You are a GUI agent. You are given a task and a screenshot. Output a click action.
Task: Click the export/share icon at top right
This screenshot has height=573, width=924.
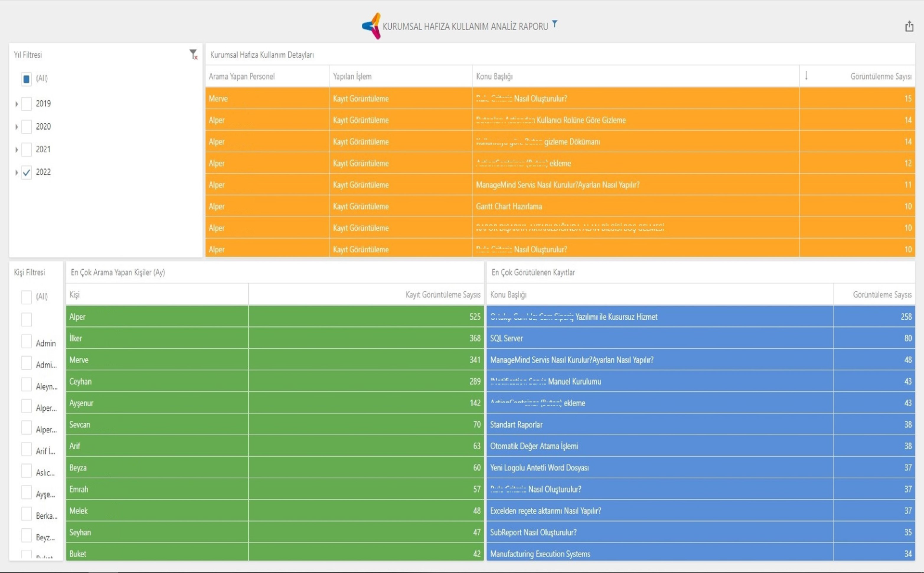[909, 26]
